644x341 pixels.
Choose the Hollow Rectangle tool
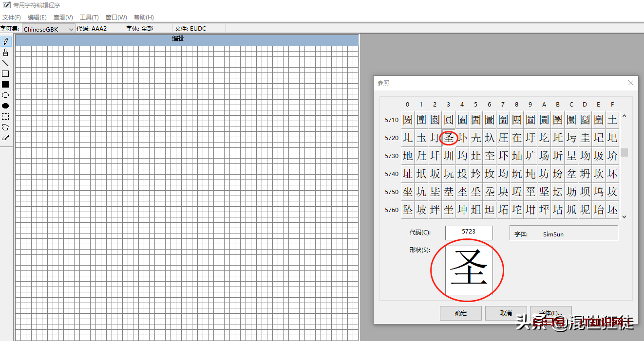click(6, 73)
